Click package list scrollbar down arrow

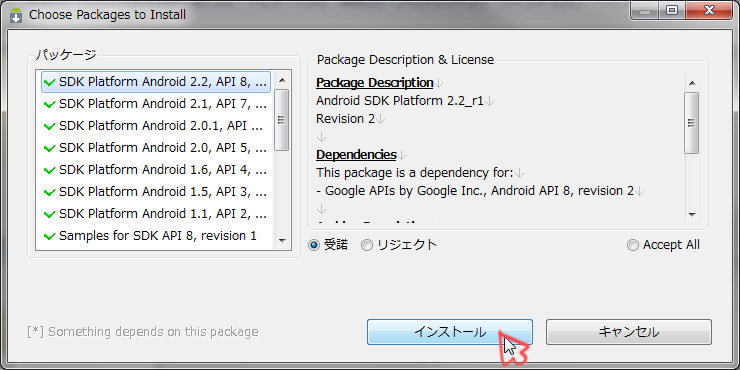282,241
